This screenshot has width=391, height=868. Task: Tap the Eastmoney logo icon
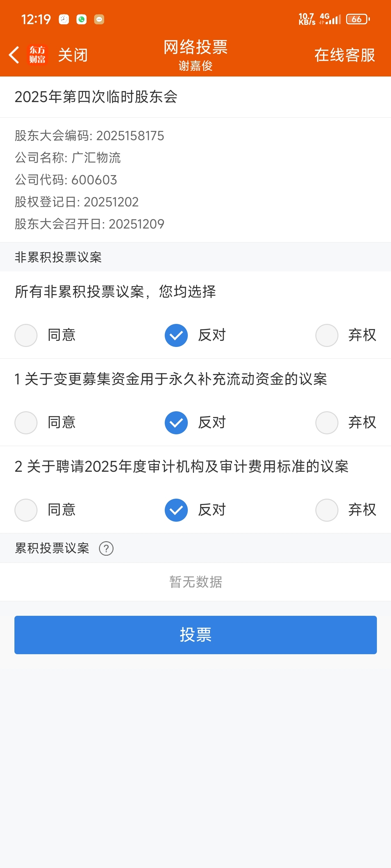click(x=37, y=55)
